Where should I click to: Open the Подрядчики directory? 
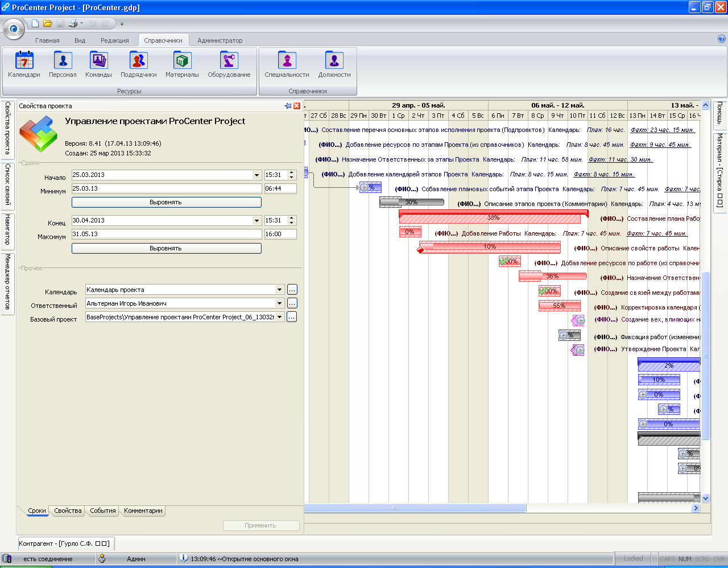click(138, 64)
